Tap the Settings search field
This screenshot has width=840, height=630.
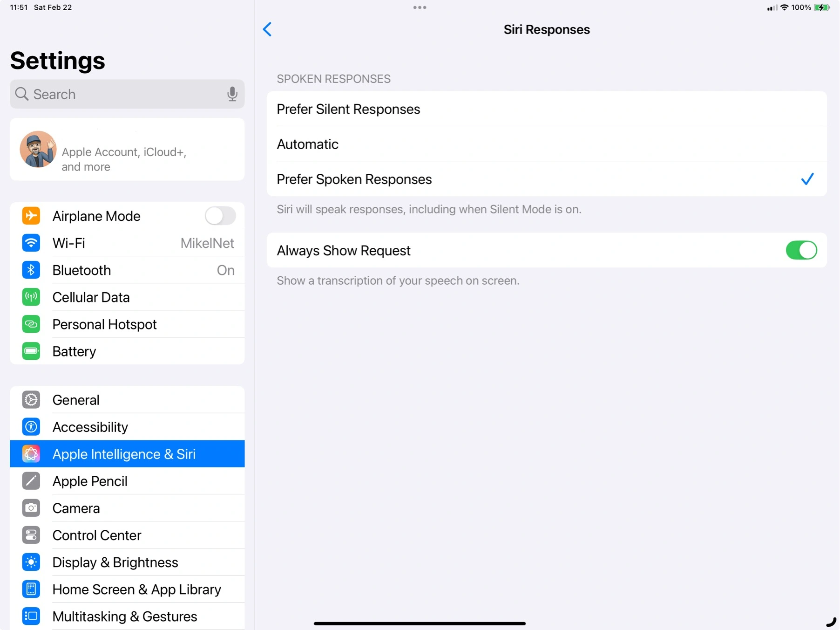click(x=121, y=94)
